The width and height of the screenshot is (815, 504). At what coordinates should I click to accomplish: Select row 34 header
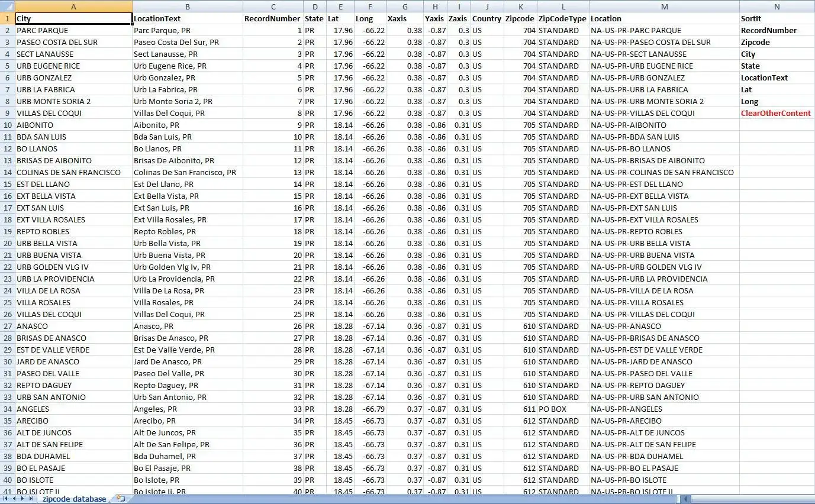click(7, 409)
